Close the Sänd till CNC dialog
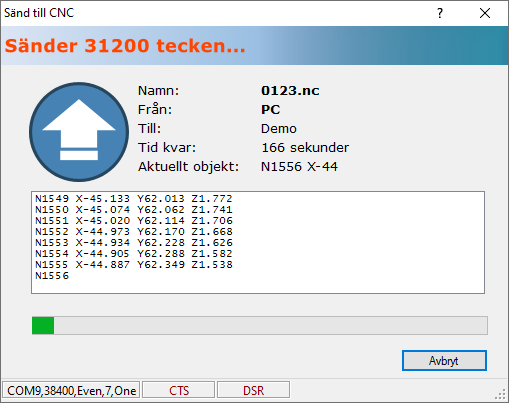The width and height of the screenshot is (509, 403). click(485, 13)
